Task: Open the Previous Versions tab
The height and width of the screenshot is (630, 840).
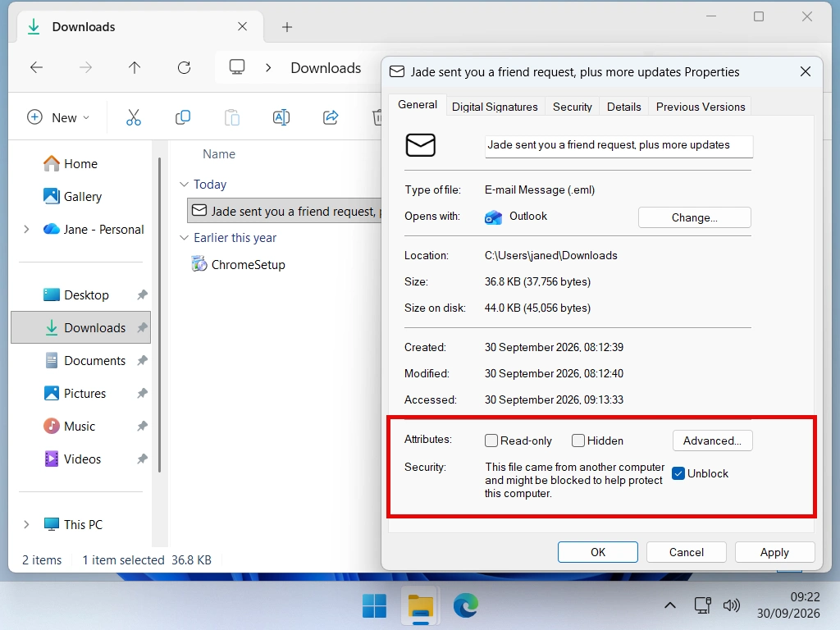Action: click(701, 107)
